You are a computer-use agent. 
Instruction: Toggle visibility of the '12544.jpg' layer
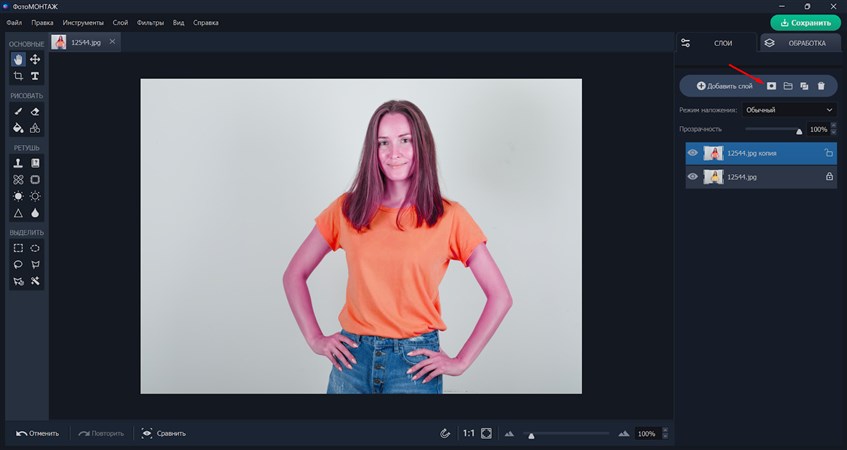click(693, 177)
